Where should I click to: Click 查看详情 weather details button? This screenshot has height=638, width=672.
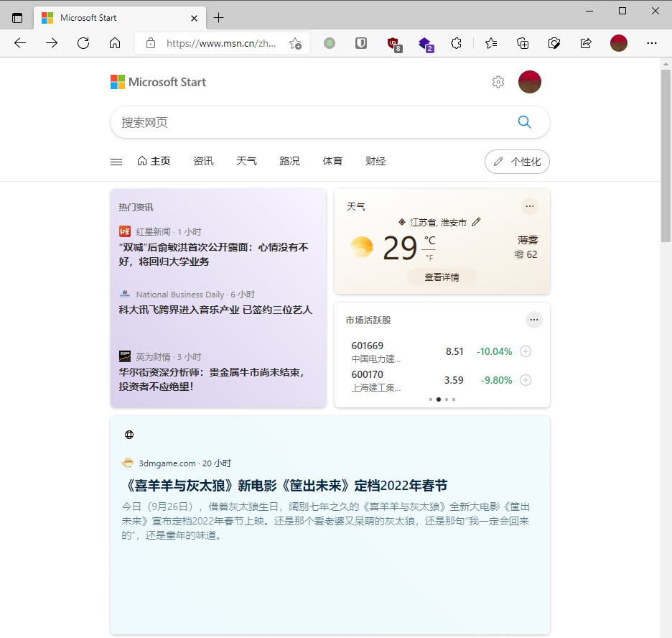tap(442, 277)
